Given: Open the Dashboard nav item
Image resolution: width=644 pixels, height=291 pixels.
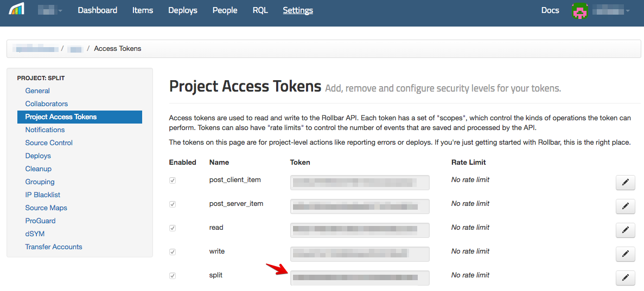Looking at the screenshot, I should coord(97,10).
